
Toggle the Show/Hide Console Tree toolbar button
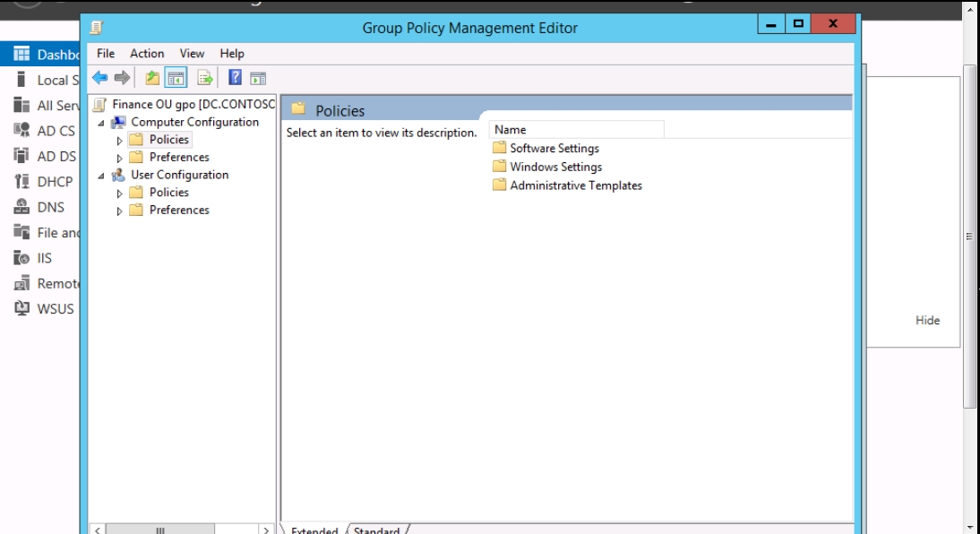point(176,78)
